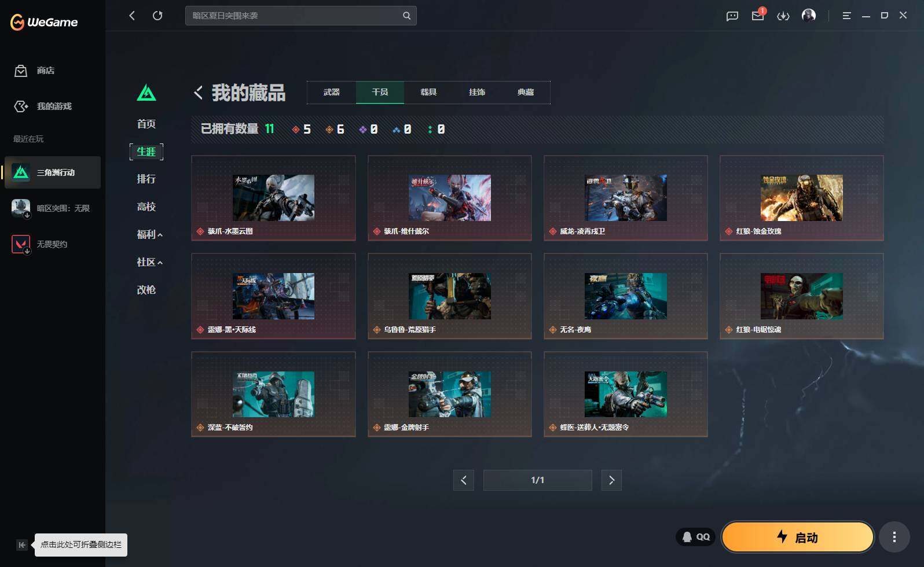Click the green Delta Force logo
924x567 pixels.
pos(146,93)
